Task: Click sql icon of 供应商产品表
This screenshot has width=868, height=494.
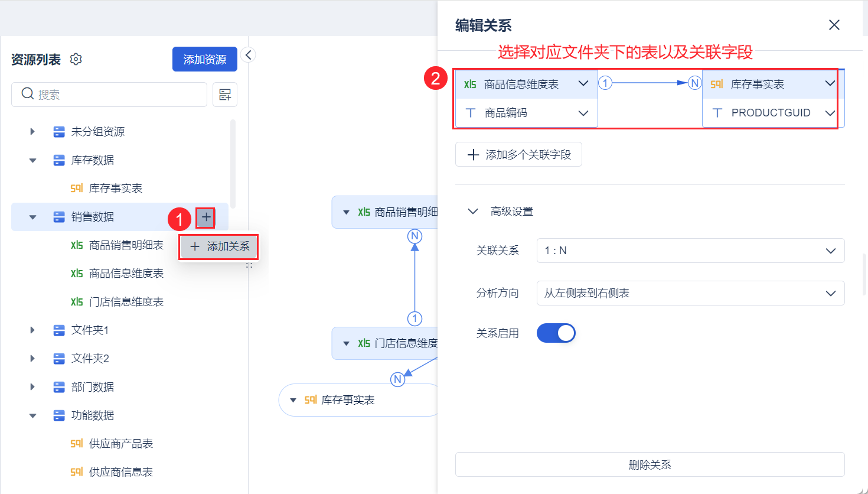Action: pos(77,444)
